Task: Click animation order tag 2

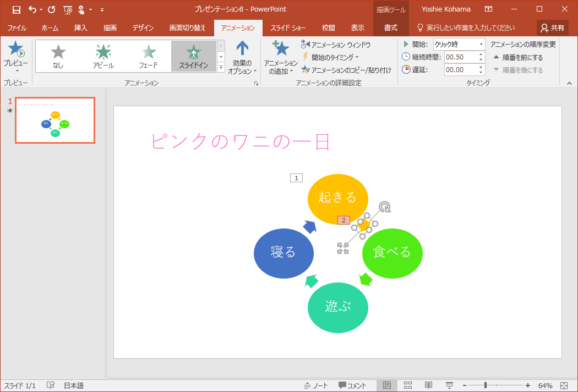Action: pos(343,220)
